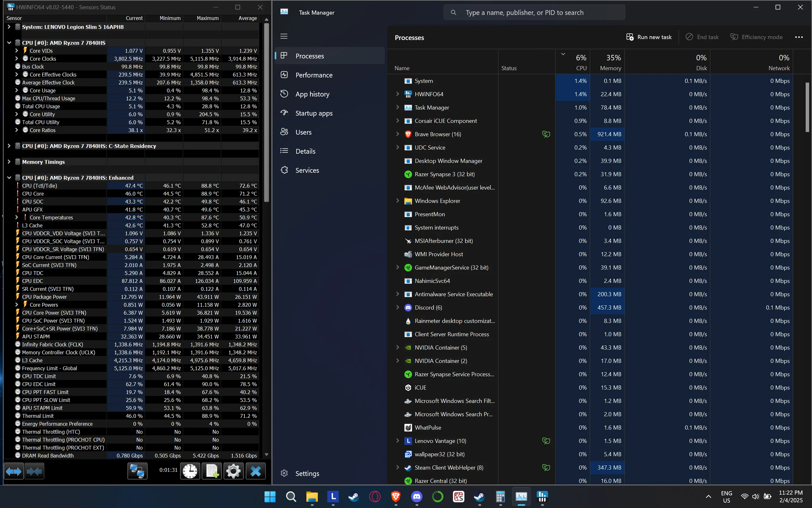Open the Services page
The image size is (812, 508).
pos(330,170)
